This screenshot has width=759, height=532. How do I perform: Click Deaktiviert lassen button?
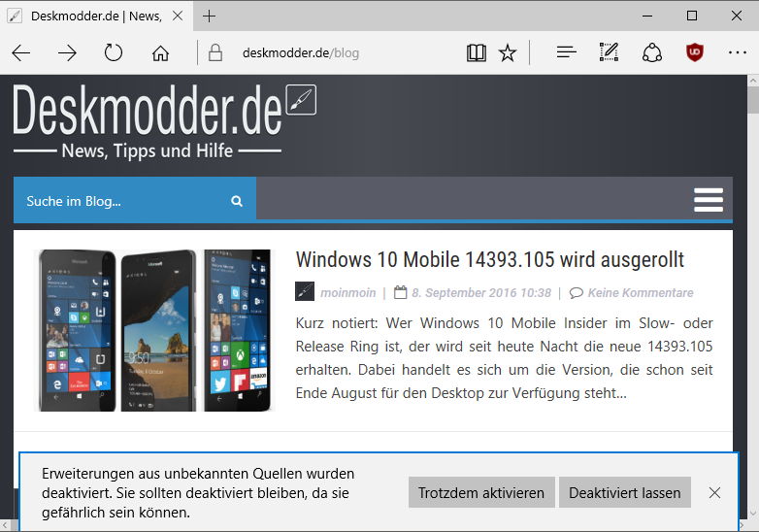point(624,492)
